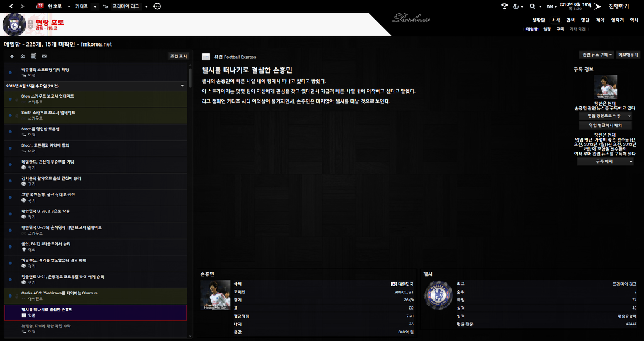Click the envelope icon in inbox toolbar
The height and width of the screenshot is (341, 644).
[44, 56]
